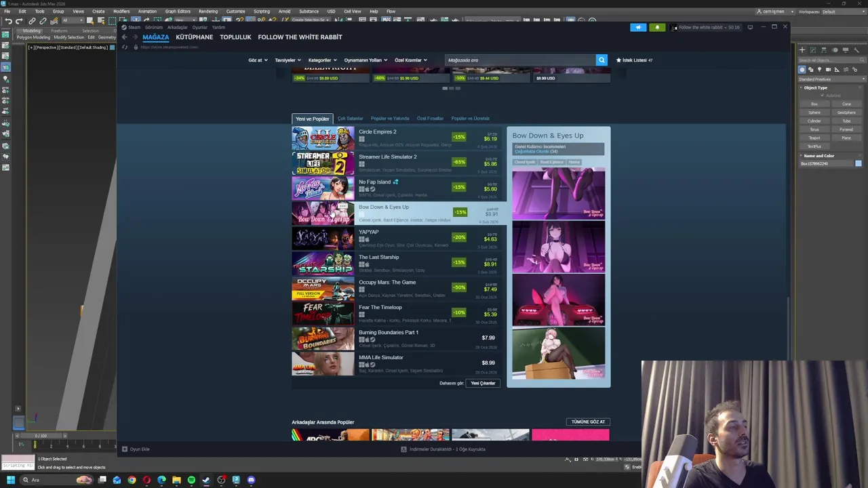Open İstek Listesi wishlist link

[x=634, y=60]
